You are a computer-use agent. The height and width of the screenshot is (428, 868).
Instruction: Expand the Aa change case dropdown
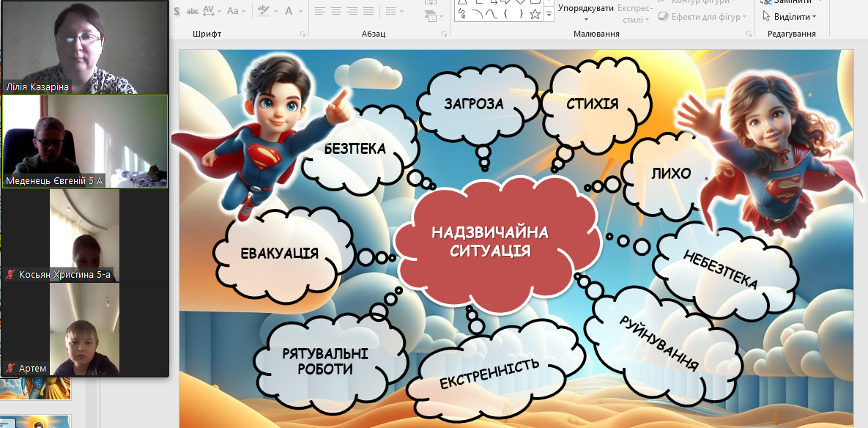pyautogui.click(x=242, y=11)
